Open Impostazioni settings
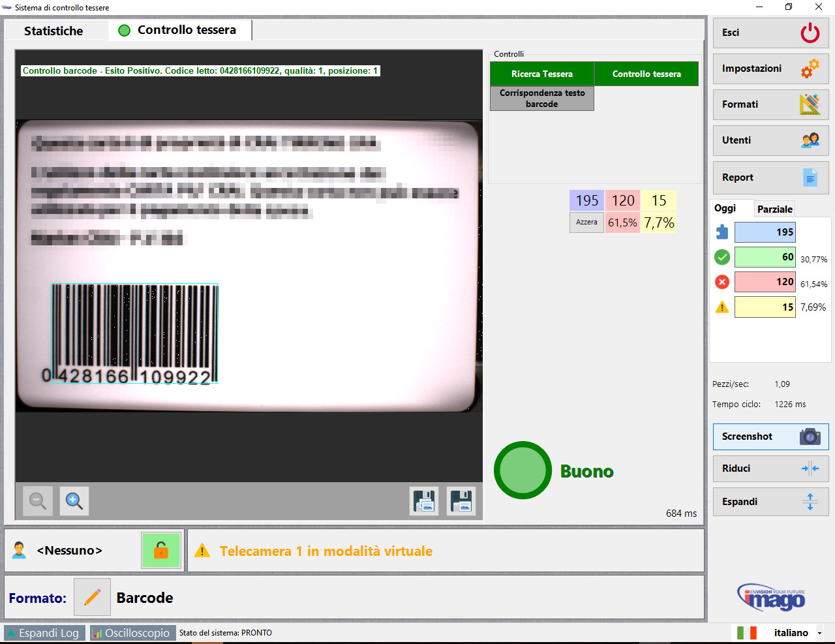The height and width of the screenshot is (644, 835). 770,69
